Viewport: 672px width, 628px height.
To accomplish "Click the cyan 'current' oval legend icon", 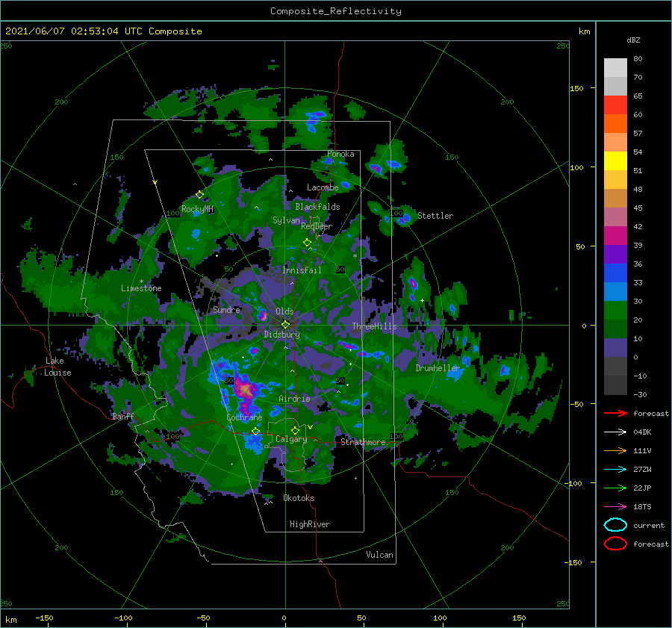I will click(x=615, y=525).
